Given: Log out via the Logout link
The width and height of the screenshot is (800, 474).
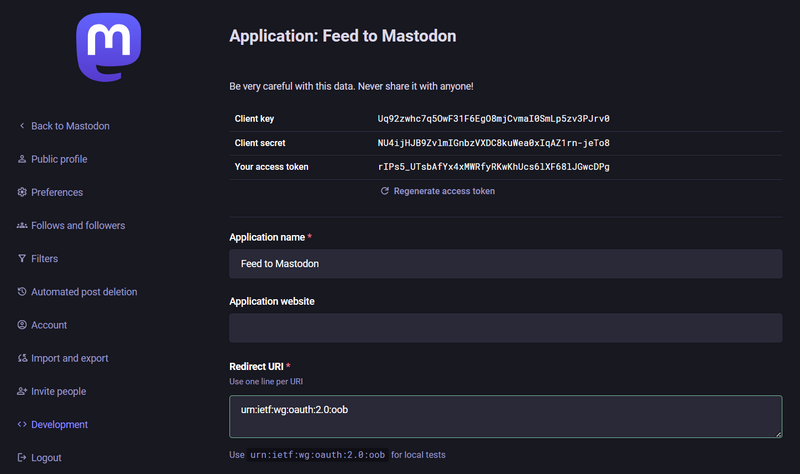Looking at the screenshot, I should [46, 458].
